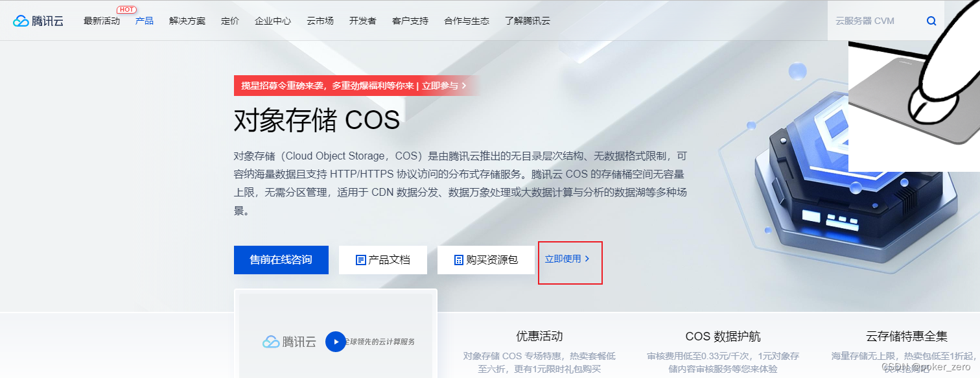
Task: Open the COS 数据护航 card
Action: point(723,352)
